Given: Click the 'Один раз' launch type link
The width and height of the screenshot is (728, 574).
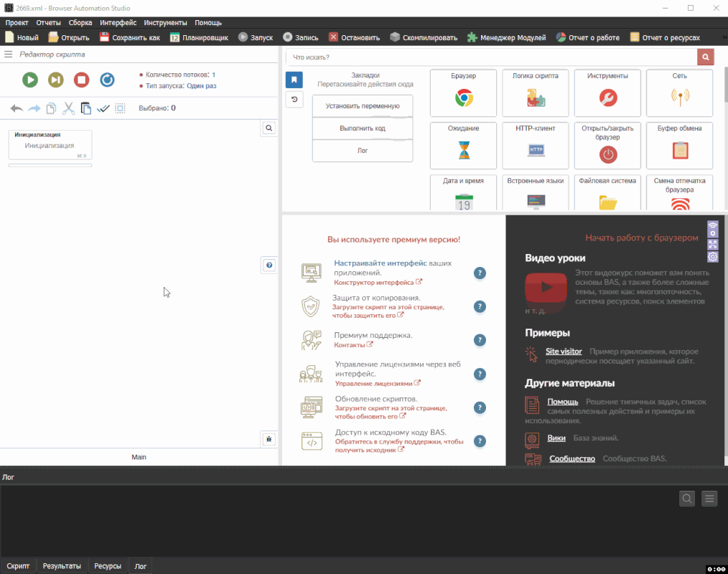Looking at the screenshot, I should [x=202, y=86].
